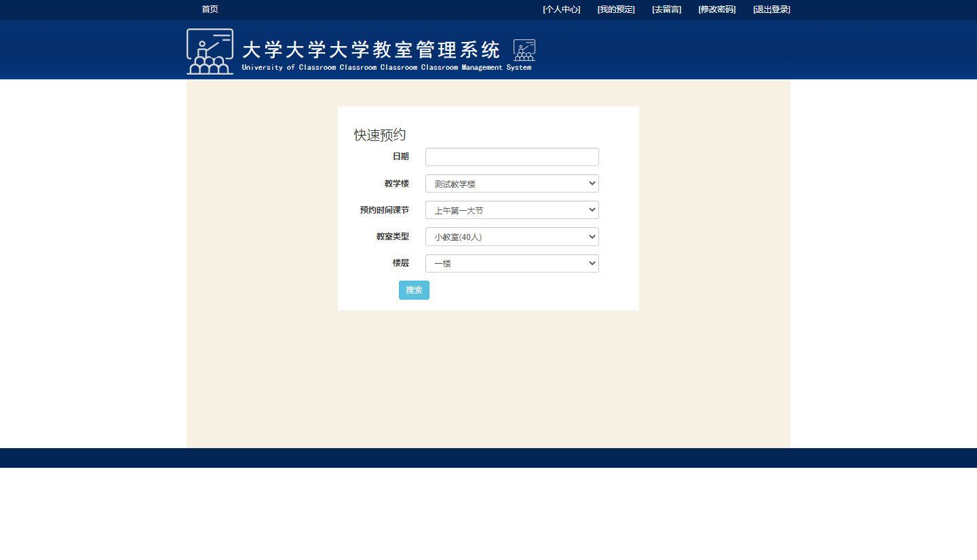Viewport: 977px width, 560px height.
Task: Open the 教学楼 dropdown
Action: click(x=512, y=184)
